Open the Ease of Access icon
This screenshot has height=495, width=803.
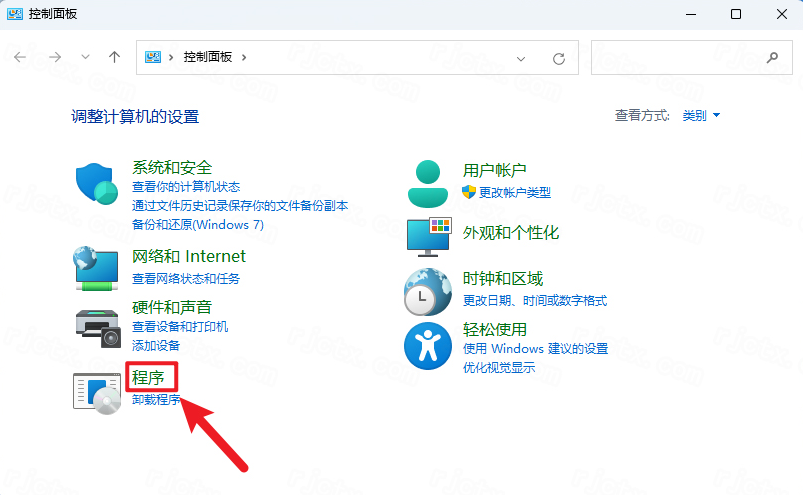[428, 346]
